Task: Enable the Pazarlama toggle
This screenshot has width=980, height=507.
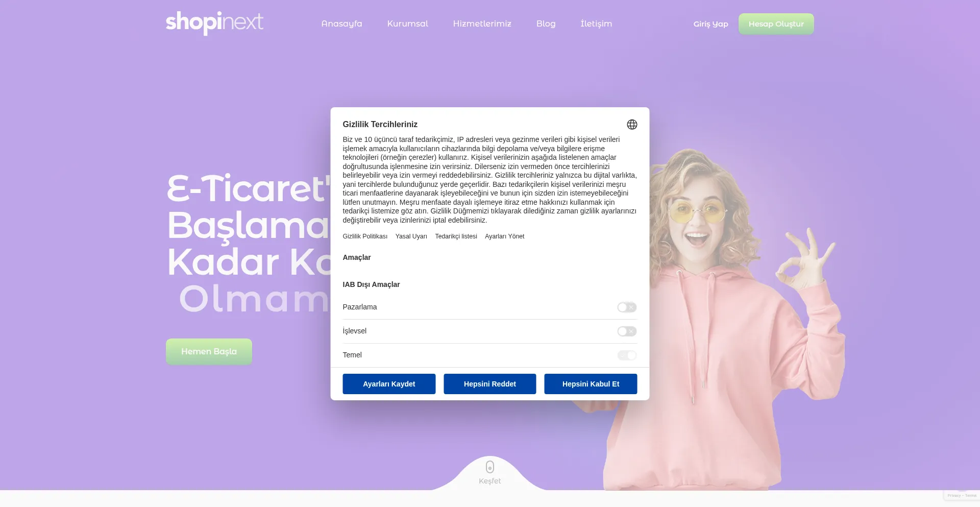Action: tap(627, 307)
